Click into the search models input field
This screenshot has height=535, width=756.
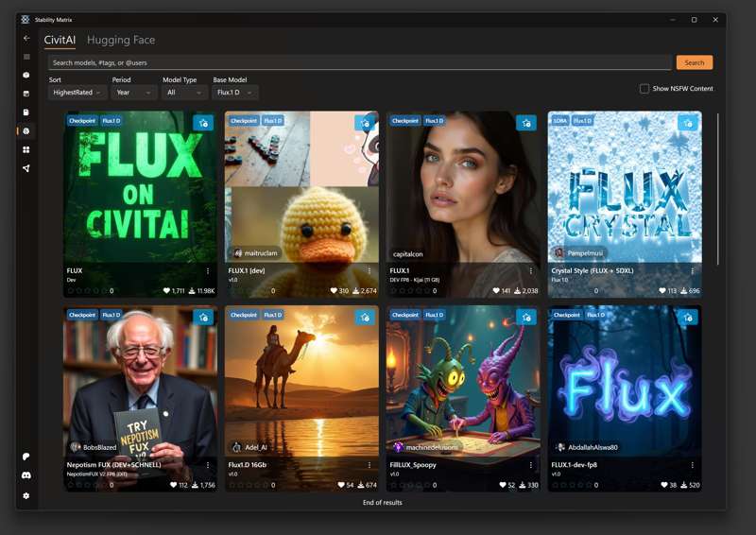[359, 62]
